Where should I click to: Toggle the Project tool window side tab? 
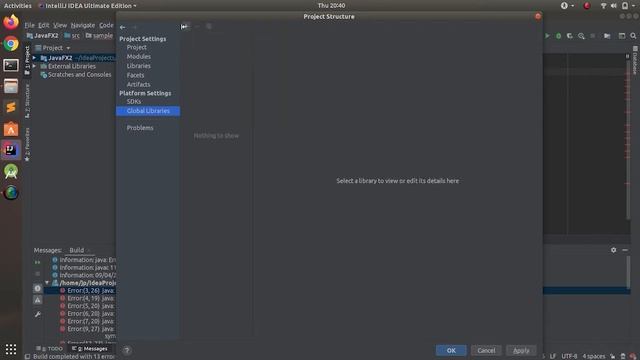pyautogui.click(x=27, y=60)
